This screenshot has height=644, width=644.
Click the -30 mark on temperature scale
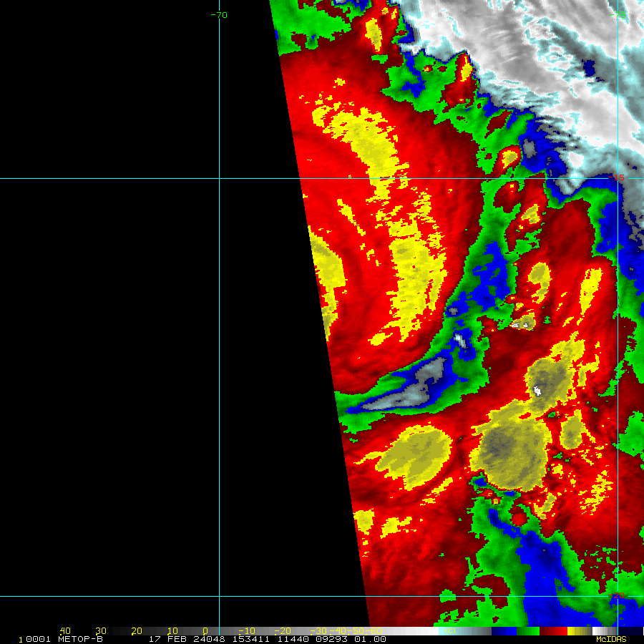[318, 631]
